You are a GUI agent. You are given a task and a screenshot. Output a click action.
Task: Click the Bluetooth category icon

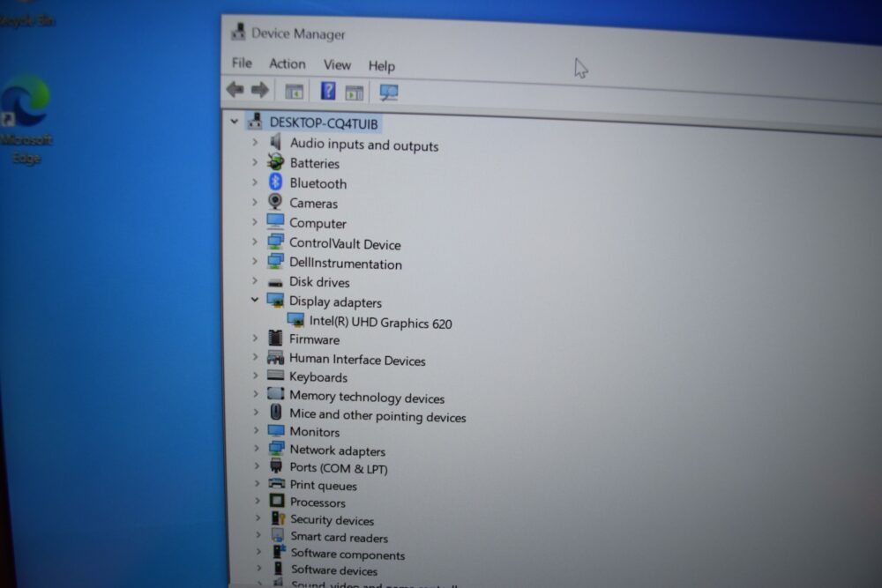(x=275, y=182)
